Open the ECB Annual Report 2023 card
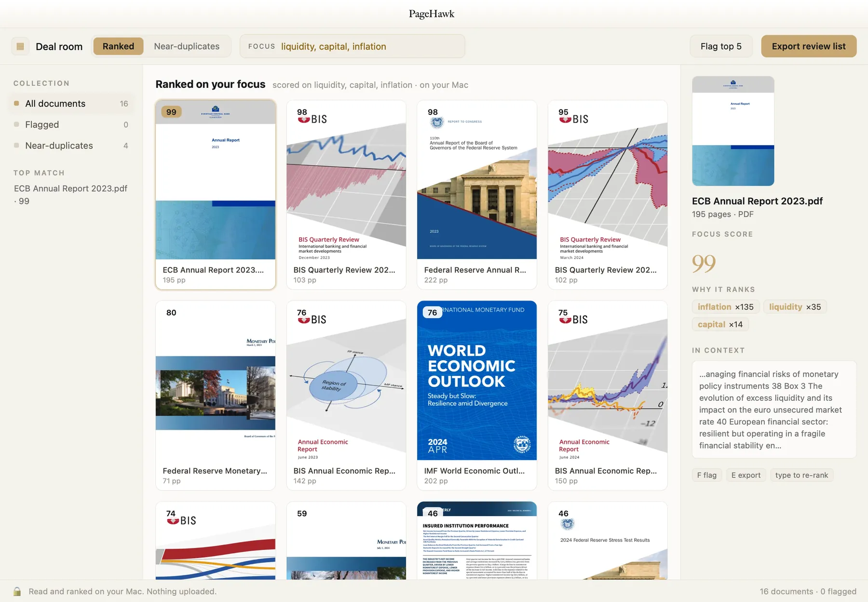 click(x=216, y=195)
